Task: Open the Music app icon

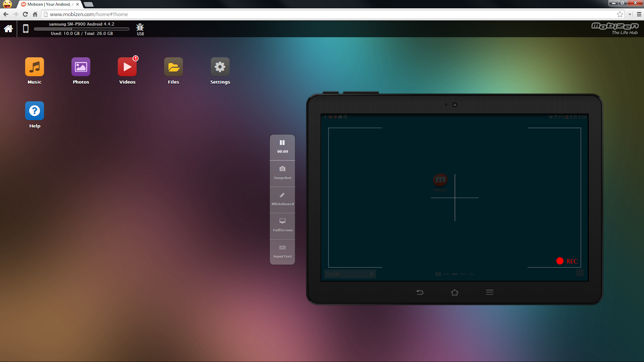Action: point(34,67)
